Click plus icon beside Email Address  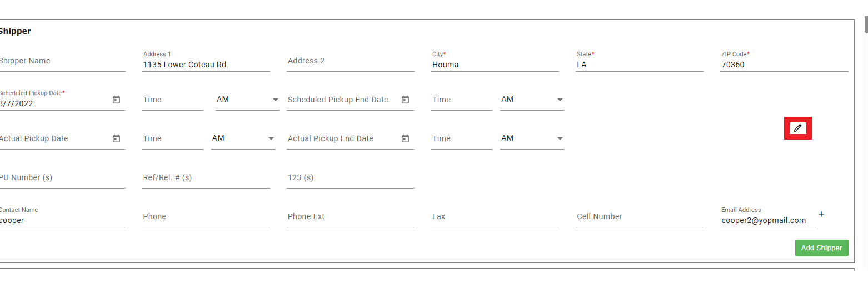tap(821, 214)
